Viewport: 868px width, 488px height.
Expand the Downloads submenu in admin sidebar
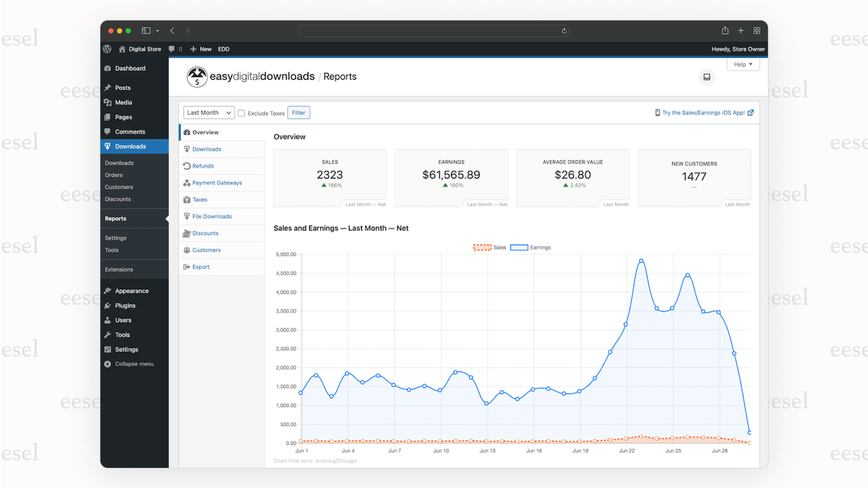pos(130,146)
